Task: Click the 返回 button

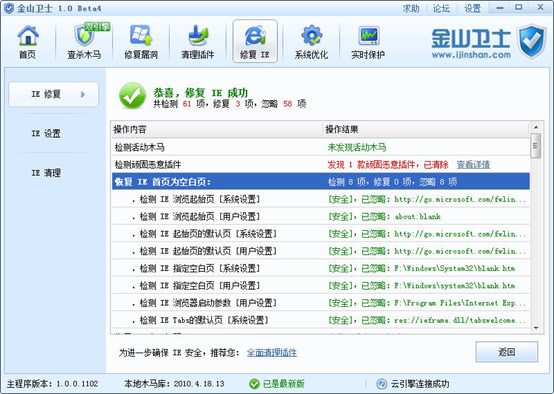Action: coord(507,352)
